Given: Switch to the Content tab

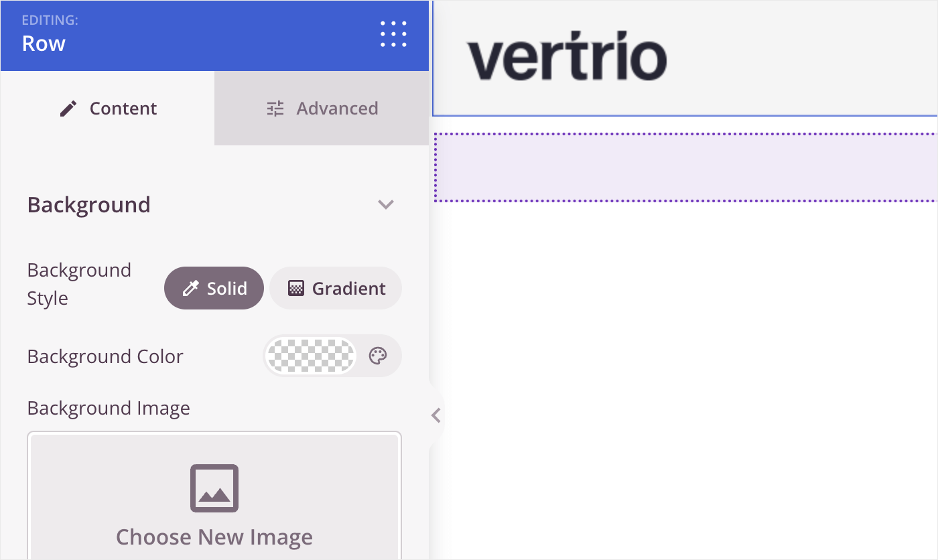Looking at the screenshot, I should pos(107,109).
